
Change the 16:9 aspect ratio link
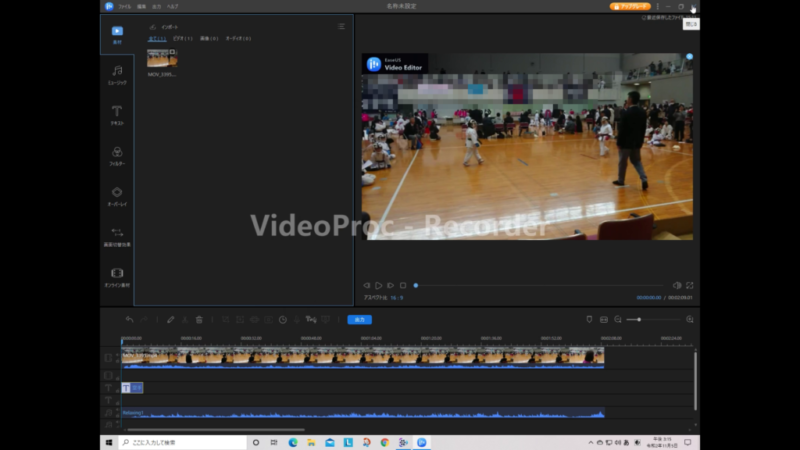(396, 297)
